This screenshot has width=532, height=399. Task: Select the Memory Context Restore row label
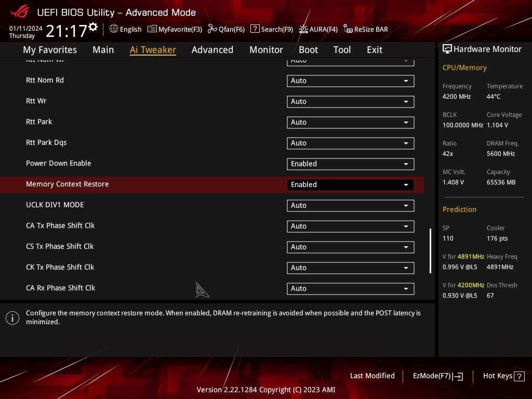pos(67,184)
